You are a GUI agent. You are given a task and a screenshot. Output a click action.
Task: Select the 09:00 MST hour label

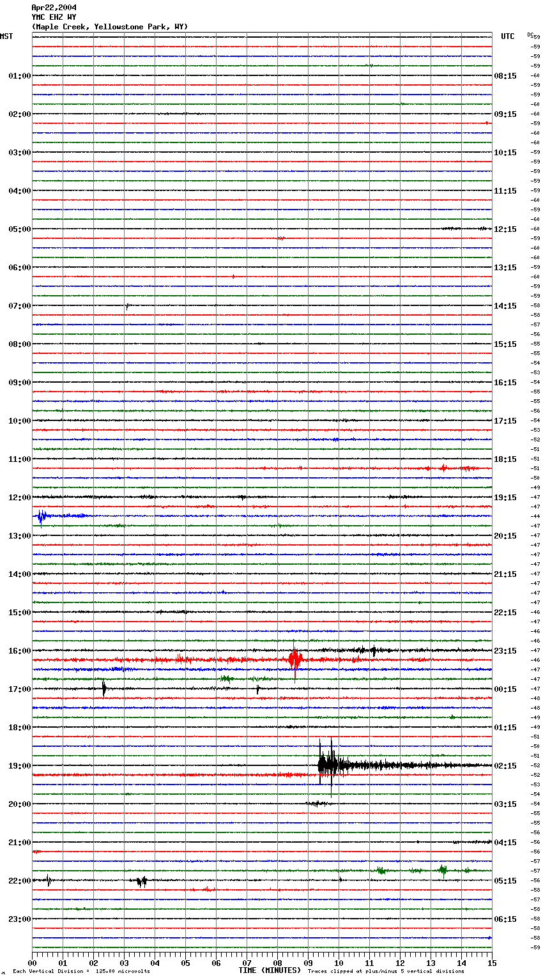tap(20, 383)
